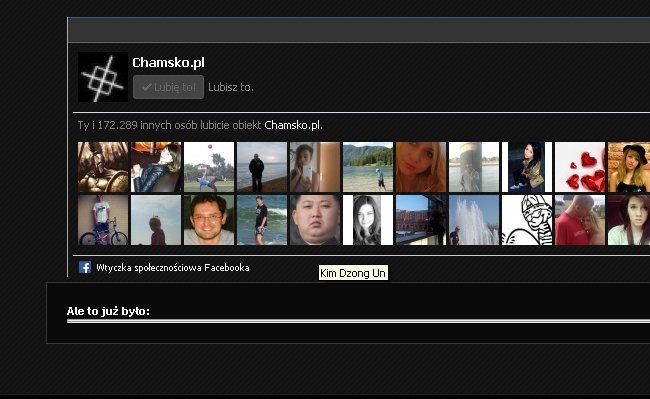Open the mirror selfie with phone thumbnail

[x=315, y=167]
